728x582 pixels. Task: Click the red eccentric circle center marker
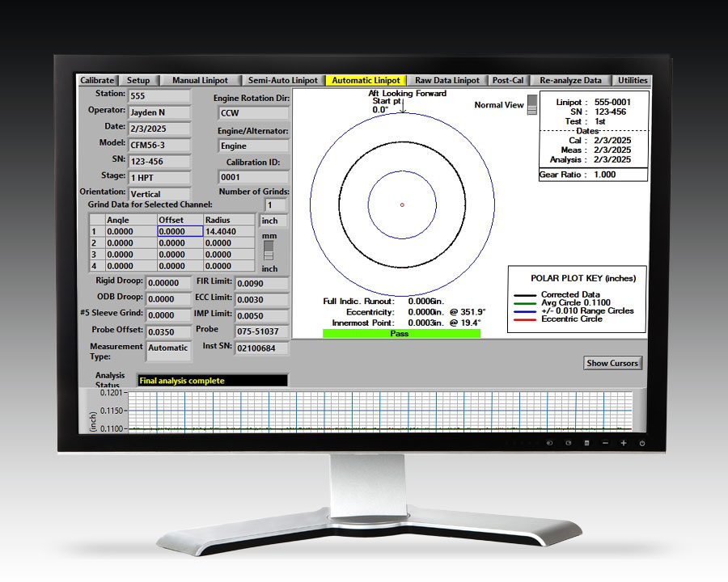(x=402, y=205)
